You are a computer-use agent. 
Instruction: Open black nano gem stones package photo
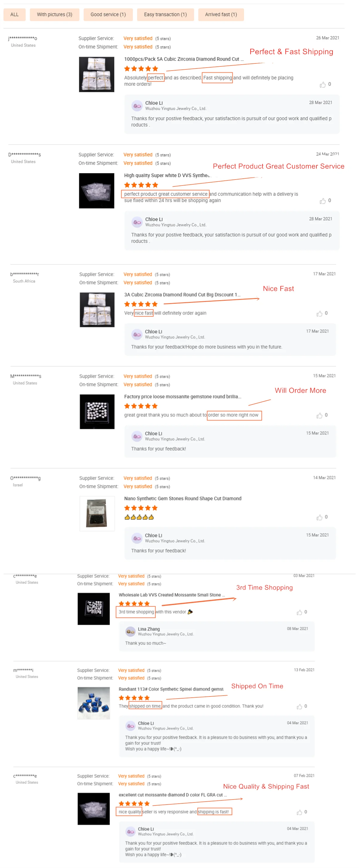97,514
